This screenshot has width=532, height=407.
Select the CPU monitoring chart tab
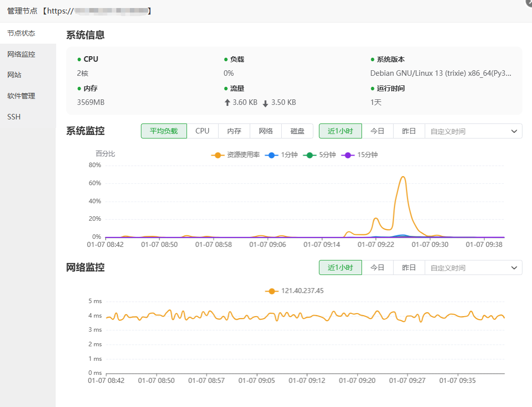coord(203,131)
